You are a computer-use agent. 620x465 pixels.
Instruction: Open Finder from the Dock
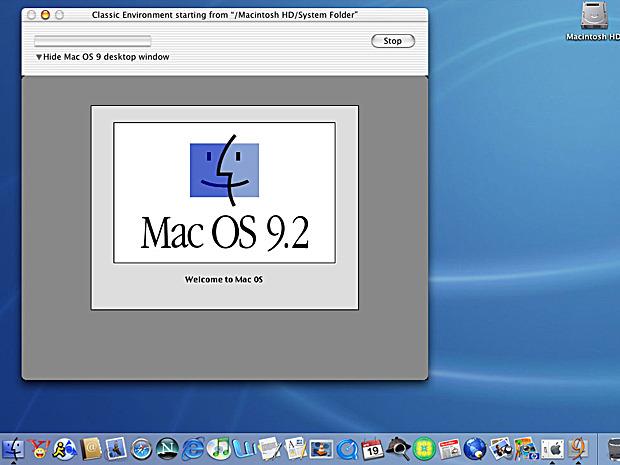click(x=13, y=449)
